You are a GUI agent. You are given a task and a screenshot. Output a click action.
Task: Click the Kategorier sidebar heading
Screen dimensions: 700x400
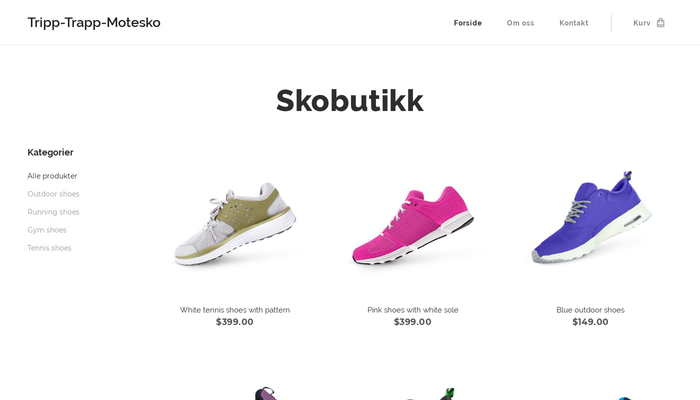50,152
